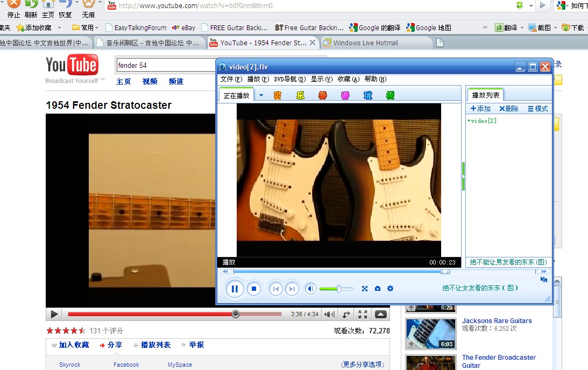Viewport: 588px width, 370px height.
Task: Open the YouTube 视频 section
Action: 150,81
